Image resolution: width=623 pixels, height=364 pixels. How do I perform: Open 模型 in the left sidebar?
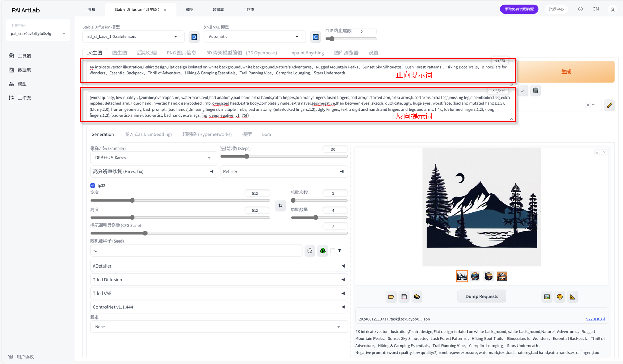(x=18, y=84)
